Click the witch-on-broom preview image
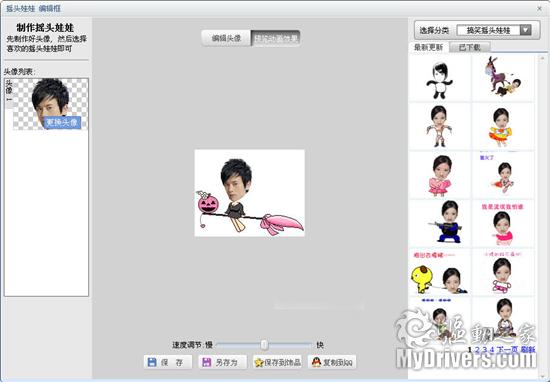Image resolution: width=550 pixels, height=382 pixels. pyautogui.click(x=250, y=193)
